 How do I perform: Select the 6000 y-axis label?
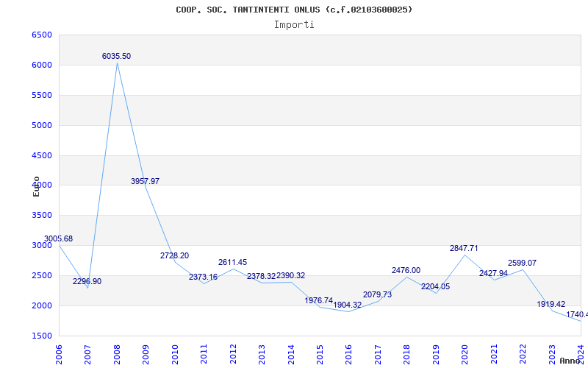coord(42,65)
